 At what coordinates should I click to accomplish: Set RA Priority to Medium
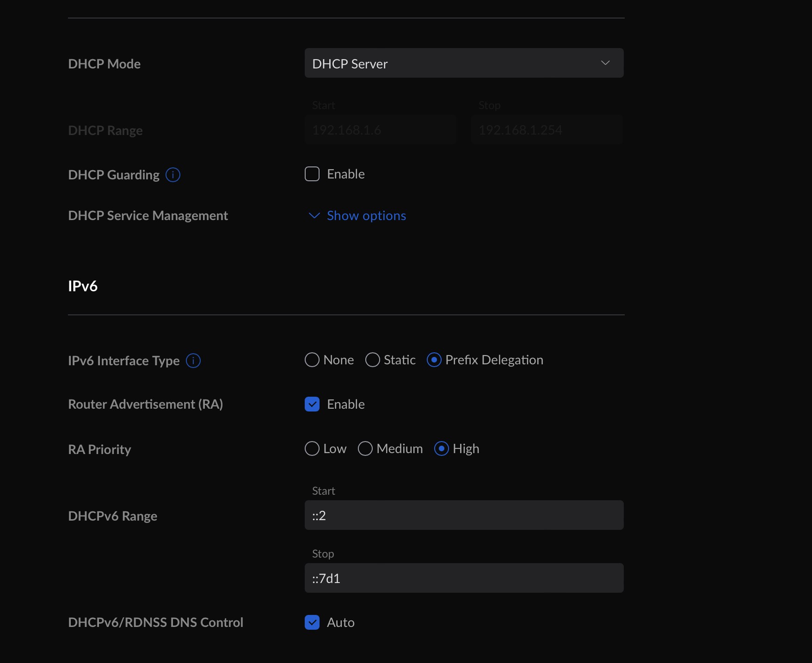pyautogui.click(x=365, y=449)
